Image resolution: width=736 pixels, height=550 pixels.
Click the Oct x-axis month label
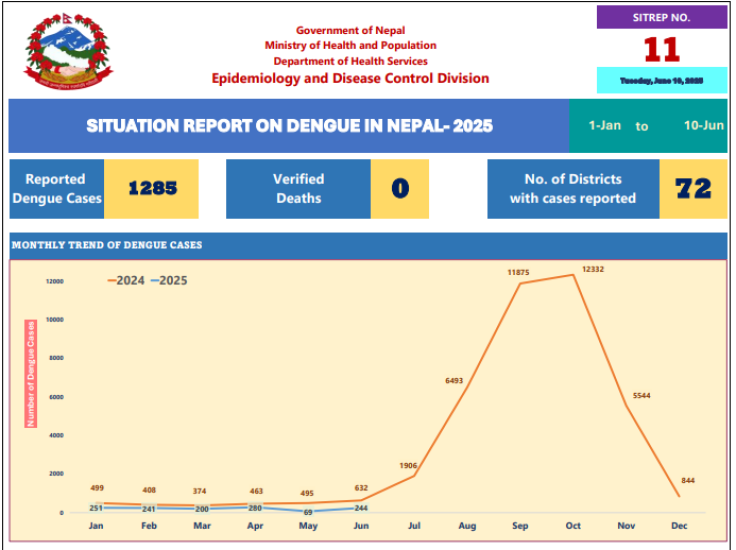(573, 526)
